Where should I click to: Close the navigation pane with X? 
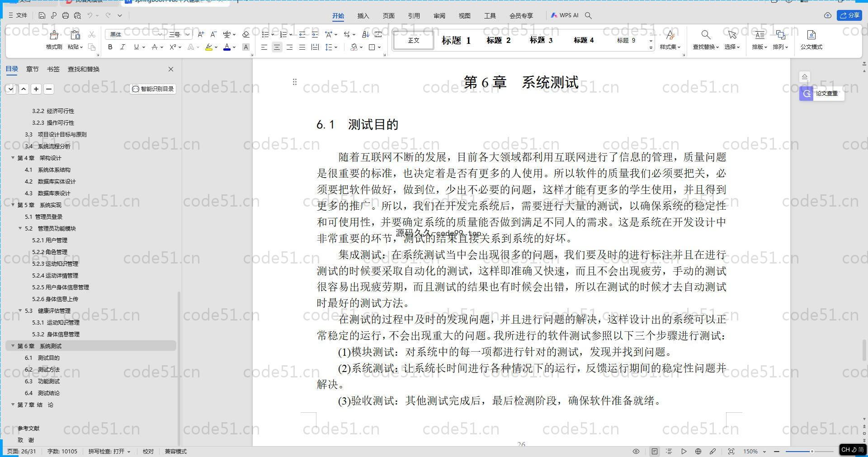171,69
